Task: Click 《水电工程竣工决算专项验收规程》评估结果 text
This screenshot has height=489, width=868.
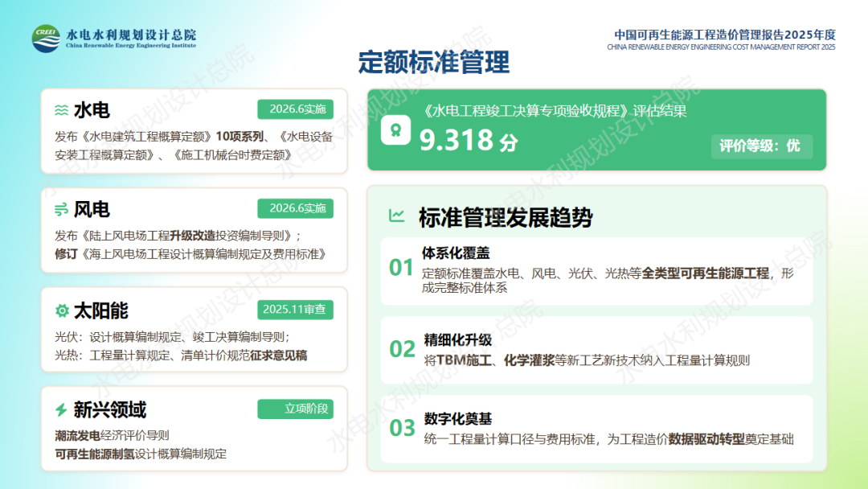Action: coord(554,111)
